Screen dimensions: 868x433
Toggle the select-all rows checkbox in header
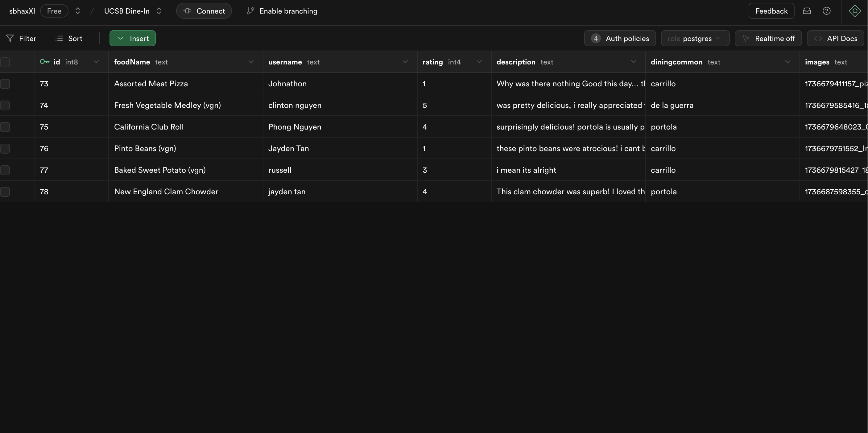click(5, 62)
